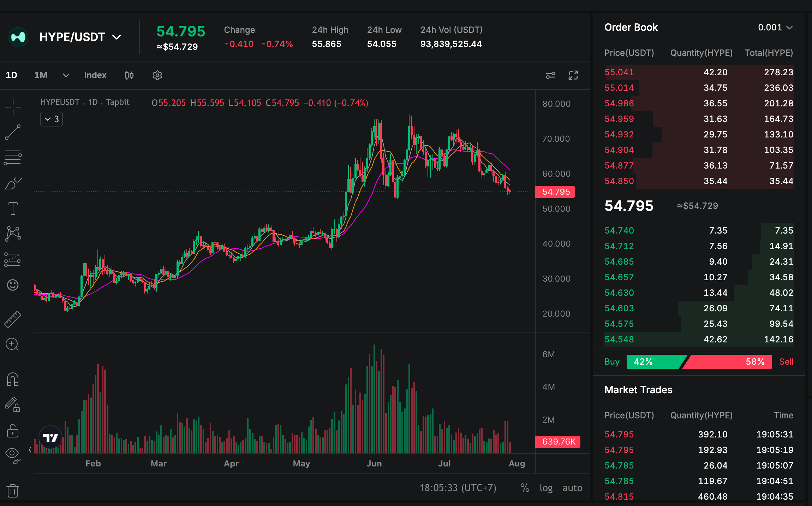
Task: Toggle lock all drawings
Action: tap(13, 431)
